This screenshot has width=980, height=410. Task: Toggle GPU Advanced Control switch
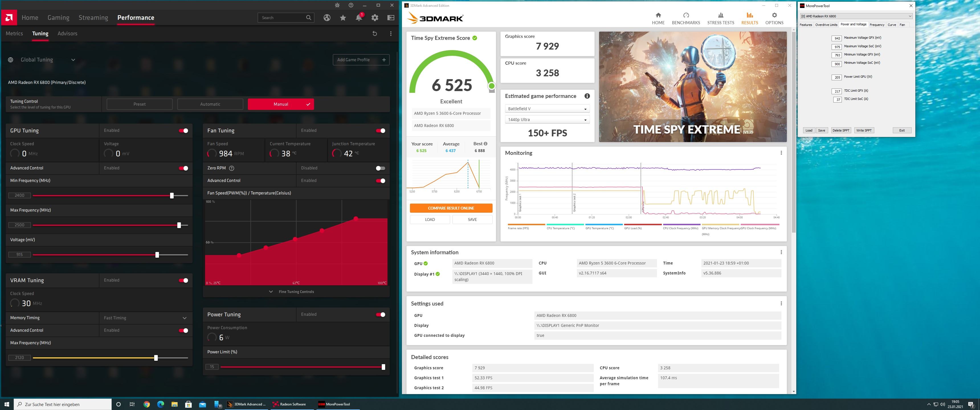pyautogui.click(x=183, y=168)
